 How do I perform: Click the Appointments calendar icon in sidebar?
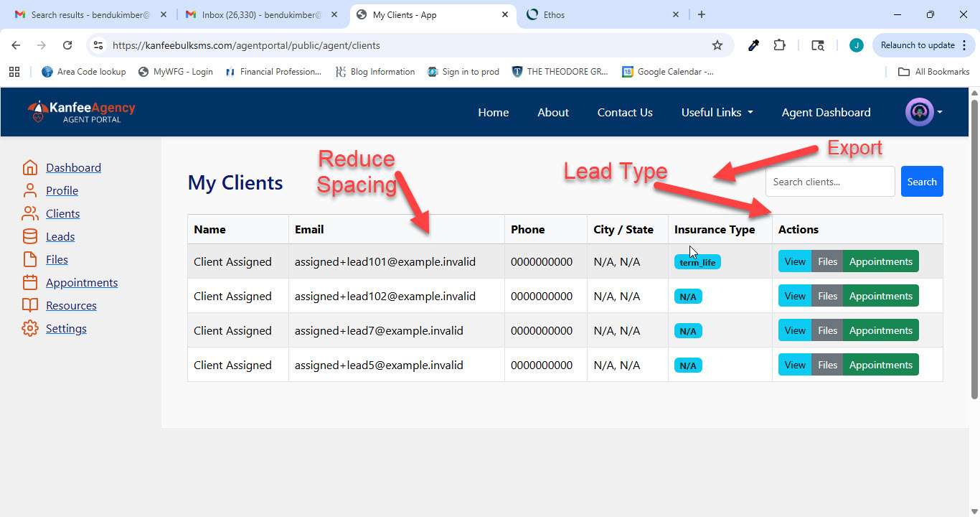29,282
